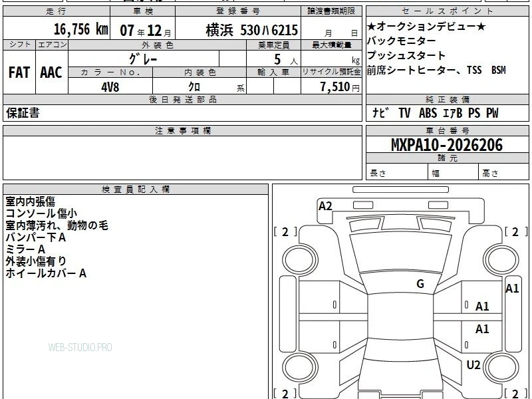Select recycle deposit 7,510円

click(x=340, y=87)
